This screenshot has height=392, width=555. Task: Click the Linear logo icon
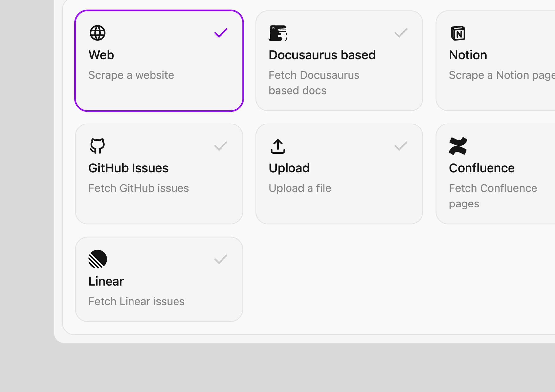(x=97, y=259)
